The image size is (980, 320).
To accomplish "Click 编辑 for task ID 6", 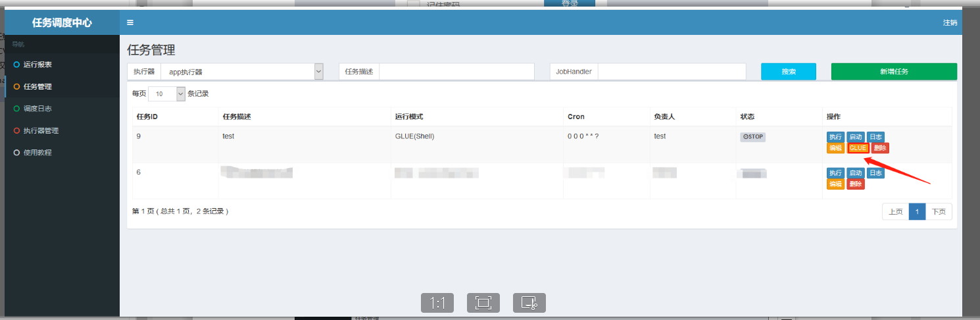I will click(835, 184).
